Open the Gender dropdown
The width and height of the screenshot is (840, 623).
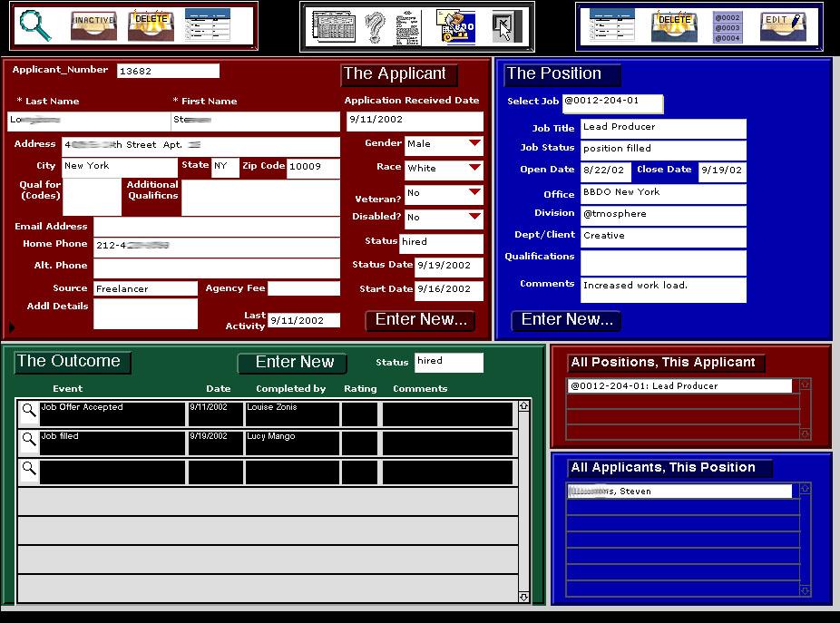(x=474, y=144)
